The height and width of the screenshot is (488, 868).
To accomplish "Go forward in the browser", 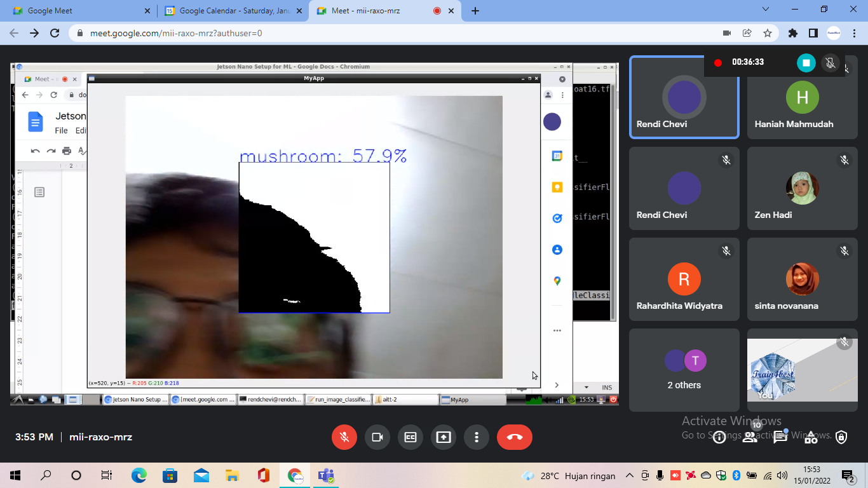I will [x=34, y=33].
